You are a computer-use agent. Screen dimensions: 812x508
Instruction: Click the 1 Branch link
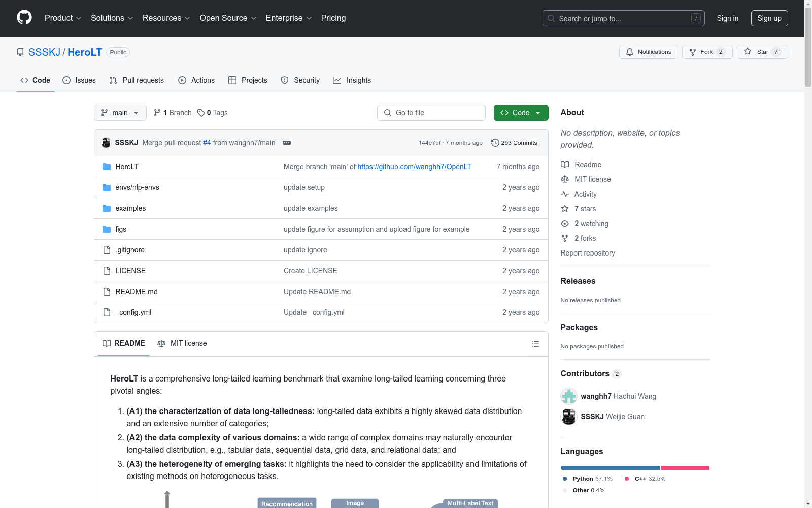pyautogui.click(x=173, y=113)
